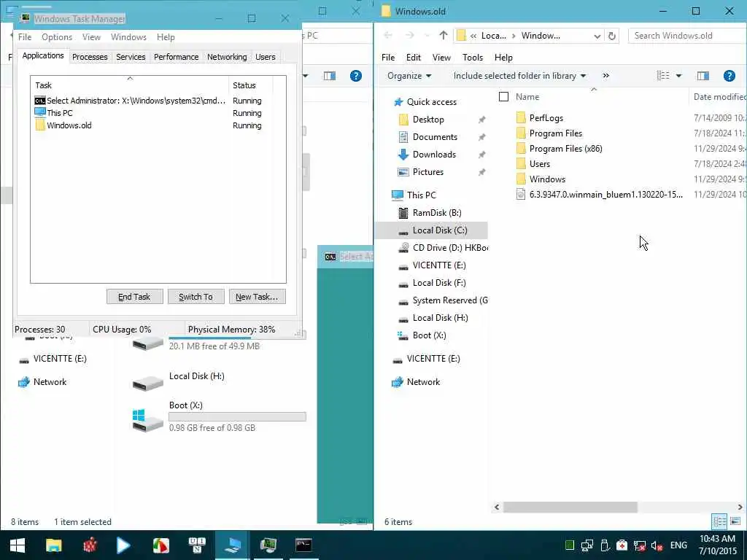The width and height of the screenshot is (747, 560).
Task: Switch to details view button at bottom right
Action: pos(719,521)
